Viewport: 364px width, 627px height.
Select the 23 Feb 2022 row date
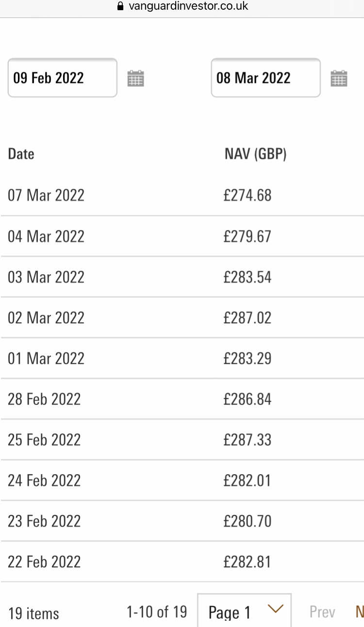[x=44, y=522]
